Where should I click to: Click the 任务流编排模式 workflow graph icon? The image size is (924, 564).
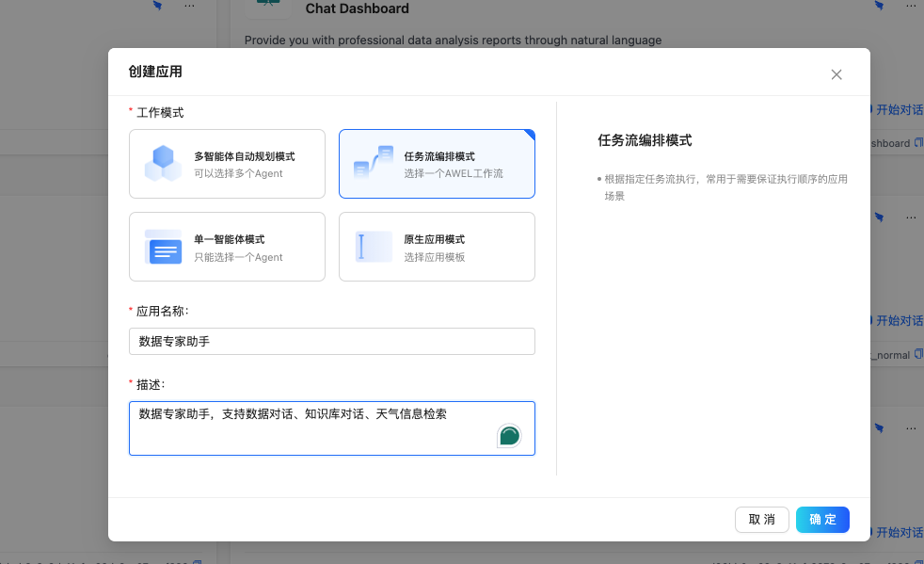click(x=373, y=163)
